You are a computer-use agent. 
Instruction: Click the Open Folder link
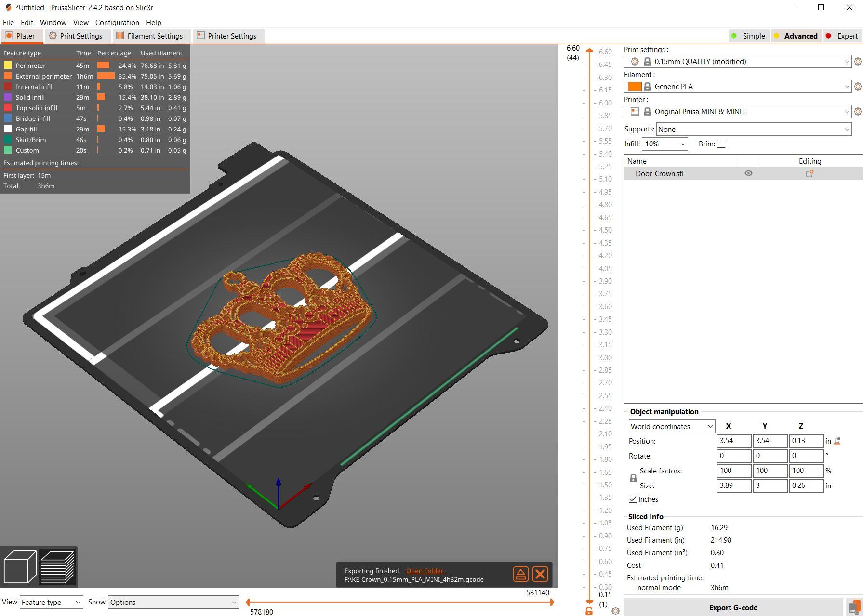425,571
